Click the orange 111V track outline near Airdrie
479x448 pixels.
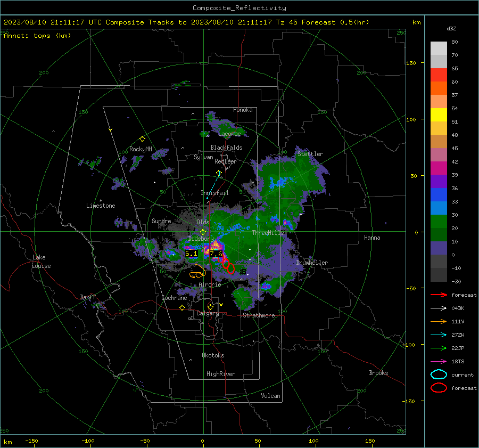[x=197, y=272]
